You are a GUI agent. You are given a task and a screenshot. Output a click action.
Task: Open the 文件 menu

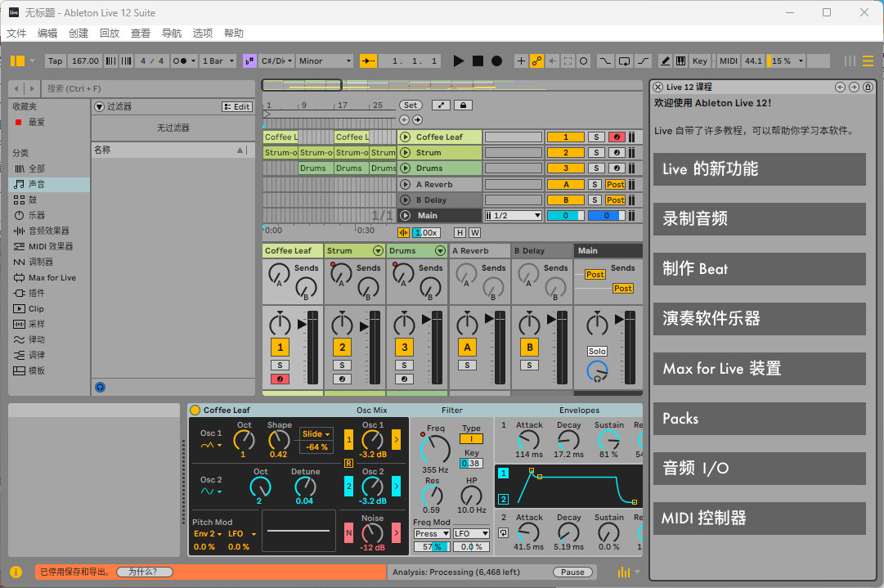pos(16,34)
